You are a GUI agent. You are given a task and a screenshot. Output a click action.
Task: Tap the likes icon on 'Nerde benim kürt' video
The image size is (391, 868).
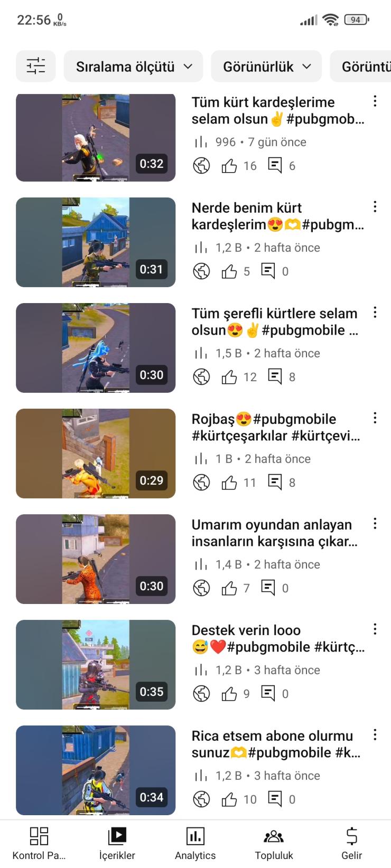(x=229, y=271)
